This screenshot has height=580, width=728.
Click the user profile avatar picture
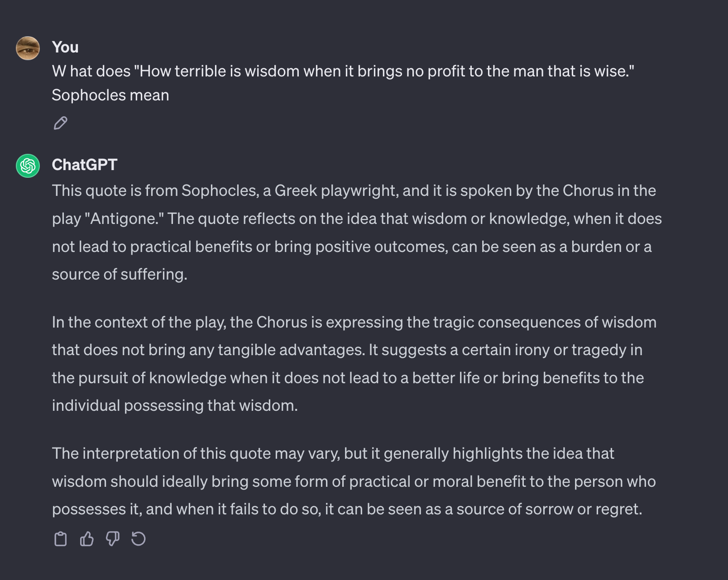(x=28, y=48)
